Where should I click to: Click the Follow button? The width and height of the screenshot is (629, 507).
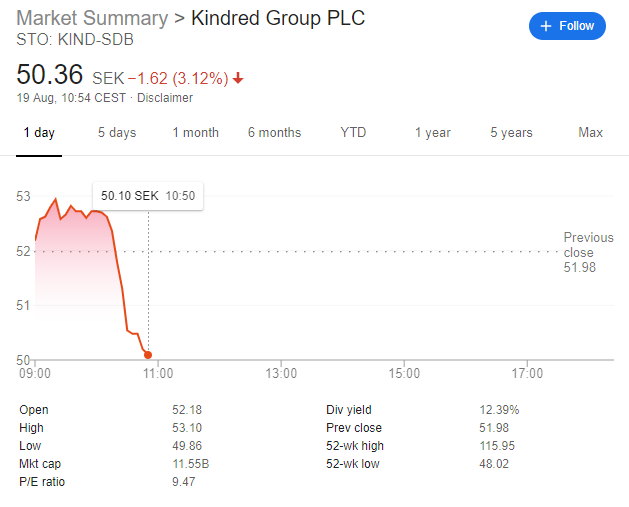(567, 26)
